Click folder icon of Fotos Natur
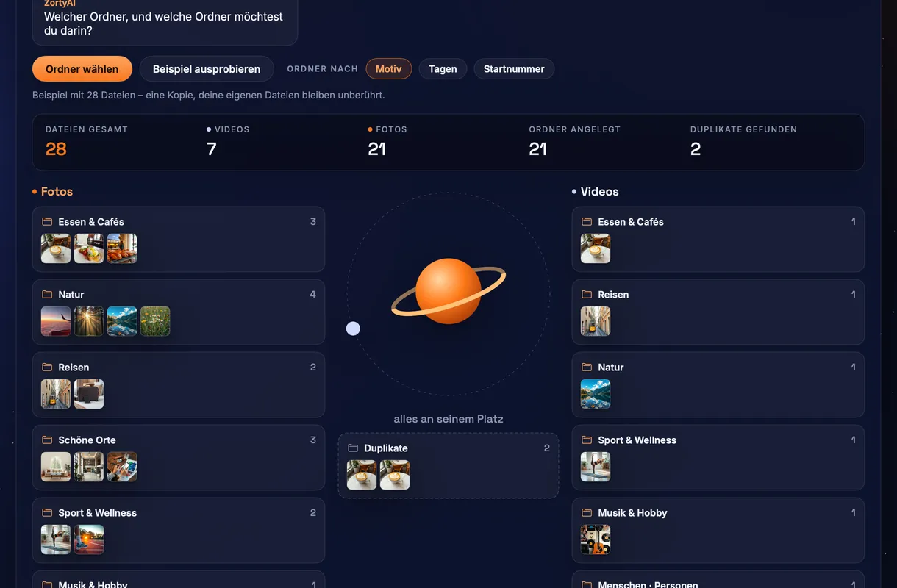 (x=47, y=294)
